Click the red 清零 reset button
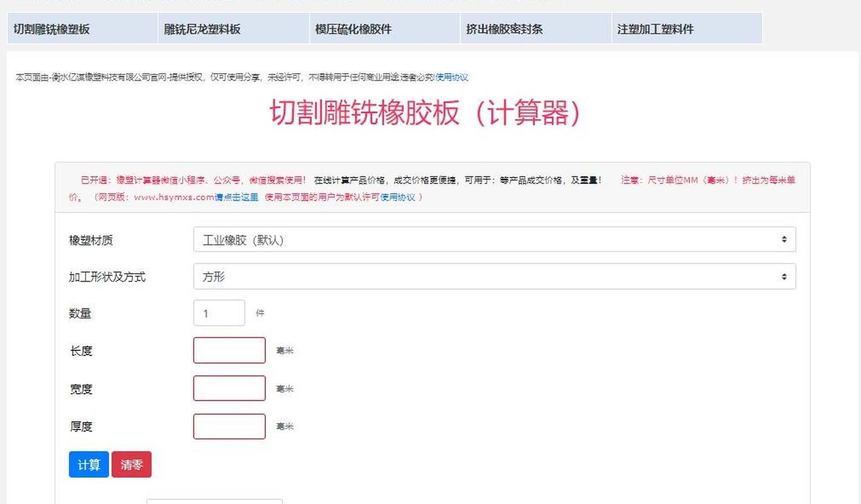The image size is (861, 504). coord(132,465)
